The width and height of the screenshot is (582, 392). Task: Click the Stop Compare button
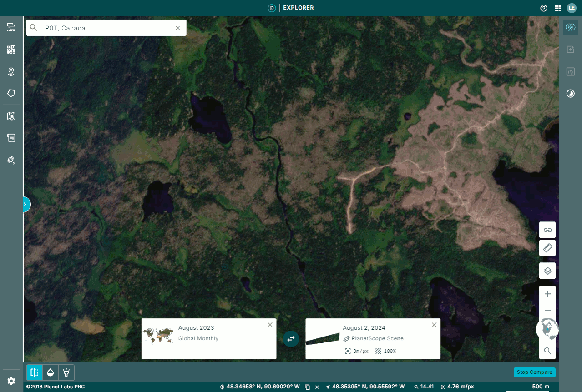click(x=535, y=372)
